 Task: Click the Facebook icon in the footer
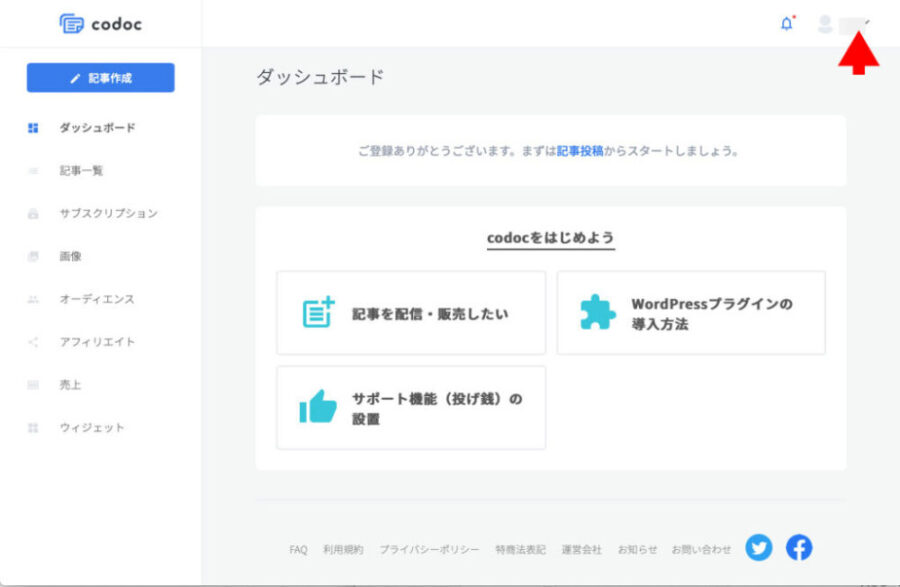click(x=799, y=547)
